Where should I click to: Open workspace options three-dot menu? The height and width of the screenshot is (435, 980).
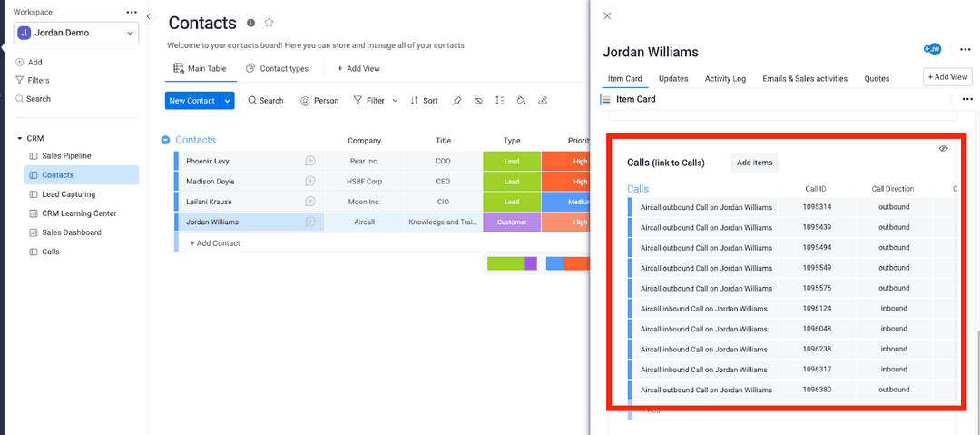pyautogui.click(x=132, y=13)
